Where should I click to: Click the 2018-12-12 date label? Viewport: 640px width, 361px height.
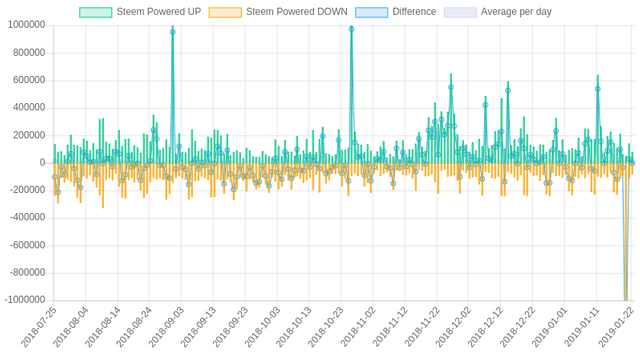tap(485, 327)
